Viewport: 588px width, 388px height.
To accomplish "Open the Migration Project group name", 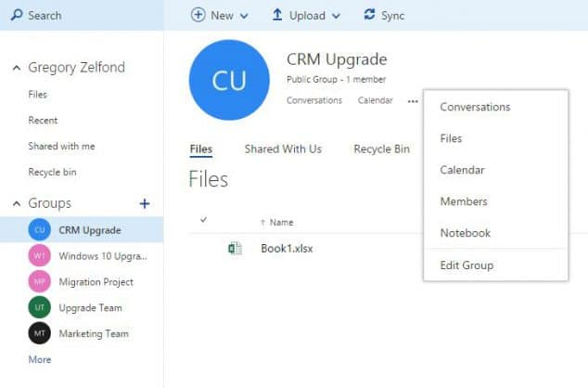I will [96, 282].
